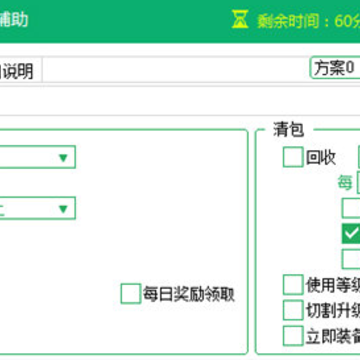The width and height of the screenshot is (360, 360).
Task: Click the hourglass icon beside 剩余时间
Action: click(x=240, y=20)
